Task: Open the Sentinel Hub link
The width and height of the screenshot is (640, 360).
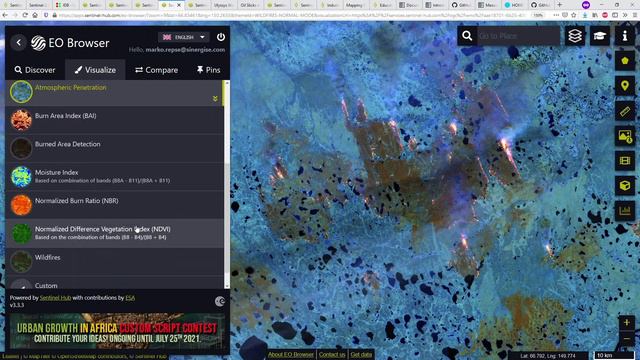Action: tap(55, 298)
